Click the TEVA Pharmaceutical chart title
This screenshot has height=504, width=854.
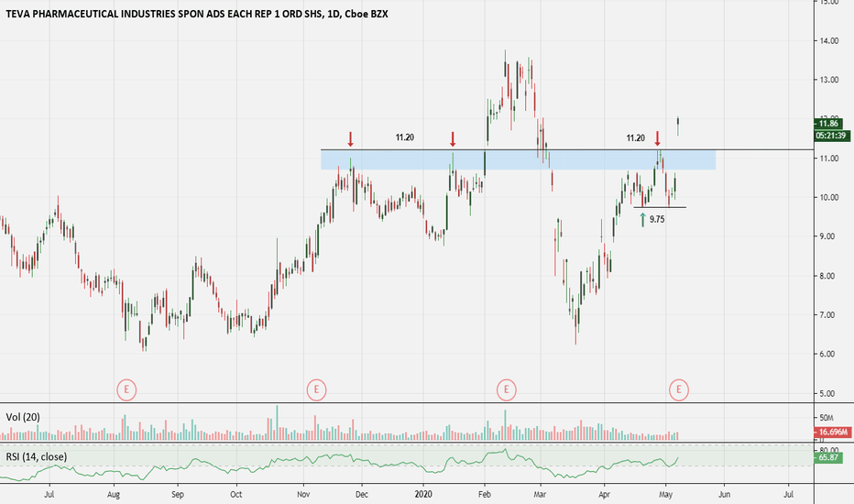point(197,14)
